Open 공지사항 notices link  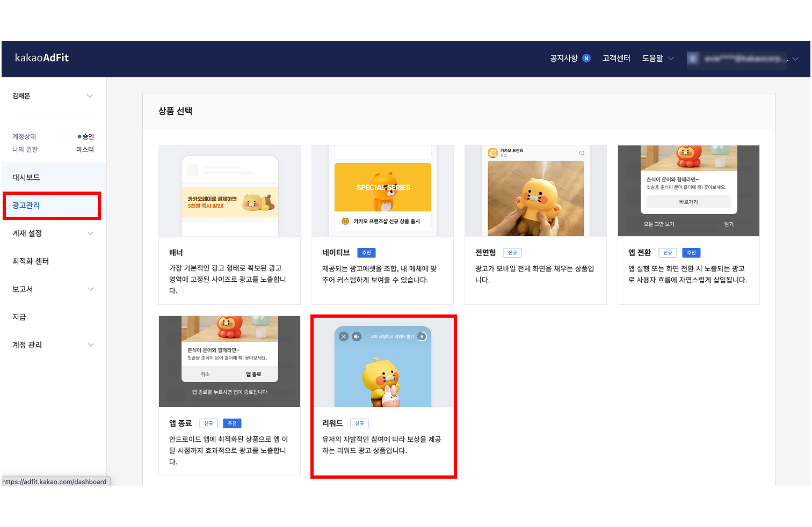[564, 58]
